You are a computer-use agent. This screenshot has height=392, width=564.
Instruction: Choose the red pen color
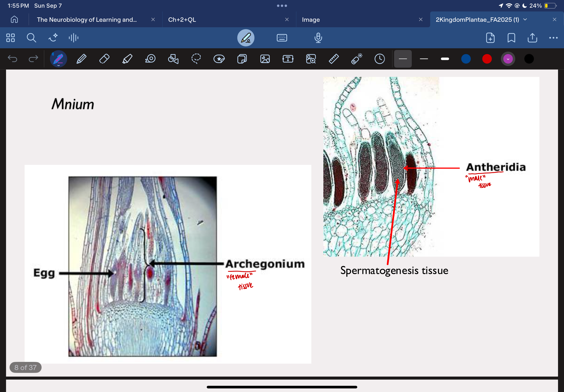[487, 59]
